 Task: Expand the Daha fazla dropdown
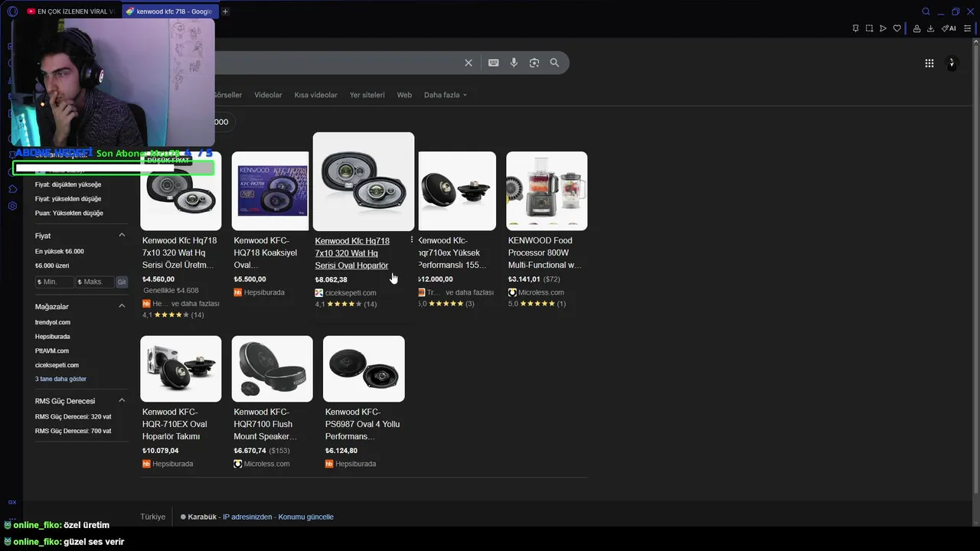click(446, 95)
